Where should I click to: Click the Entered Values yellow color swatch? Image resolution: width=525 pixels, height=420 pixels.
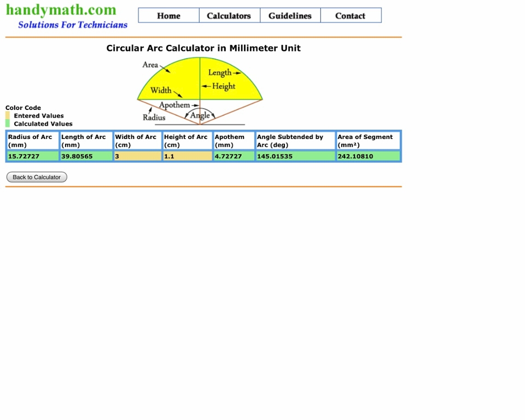click(x=8, y=116)
